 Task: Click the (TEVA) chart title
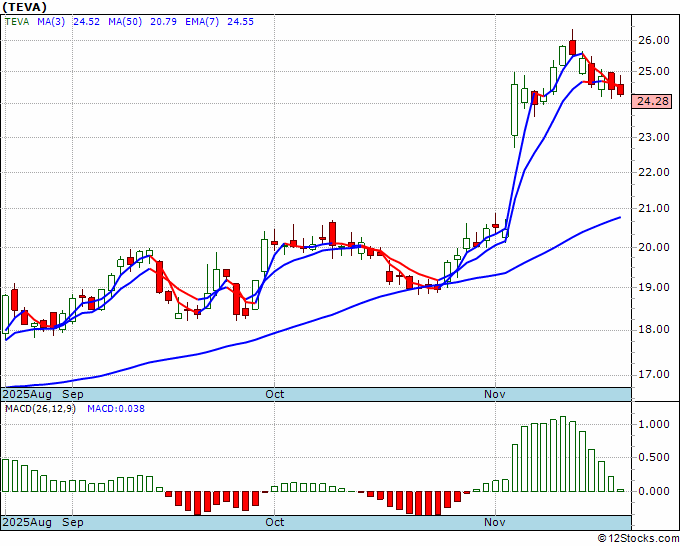(x=24, y=7)
